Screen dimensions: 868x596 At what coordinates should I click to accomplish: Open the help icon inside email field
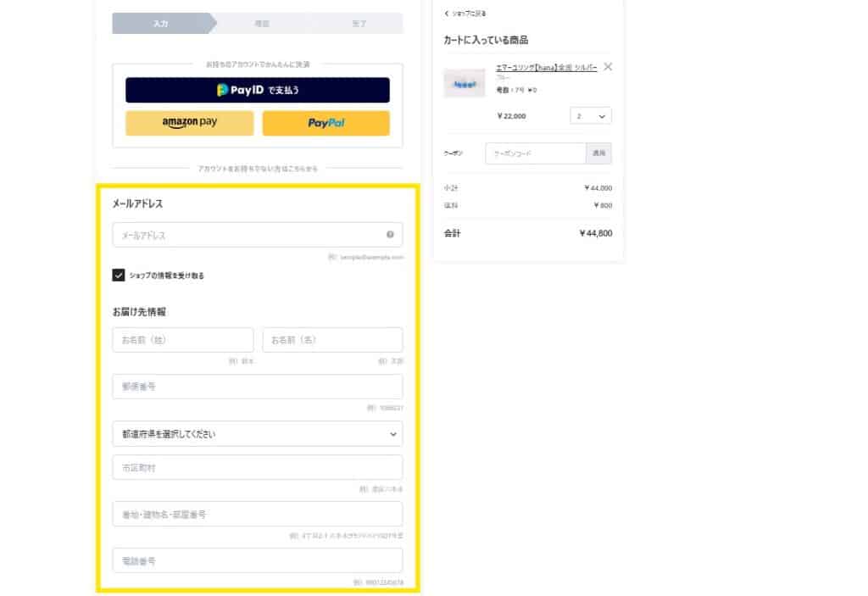tap(390, 235)
